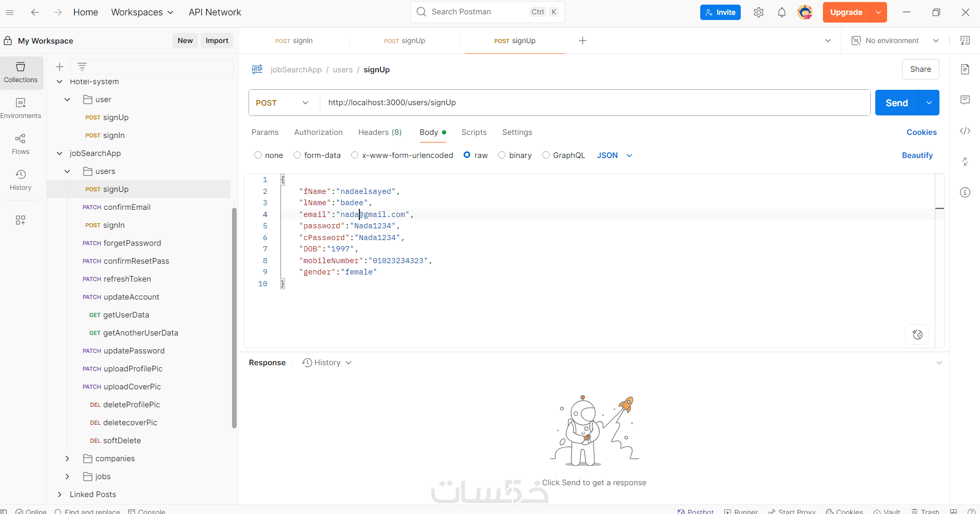
Task: Open the hamburger main menu
Action: pyautogui.click(x=10, y=12)
